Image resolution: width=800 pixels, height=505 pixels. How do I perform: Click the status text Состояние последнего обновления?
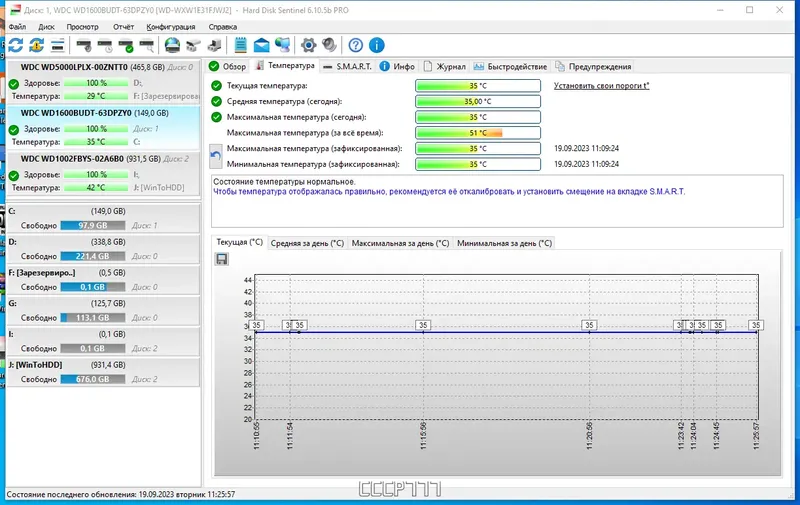click(121, 494)
